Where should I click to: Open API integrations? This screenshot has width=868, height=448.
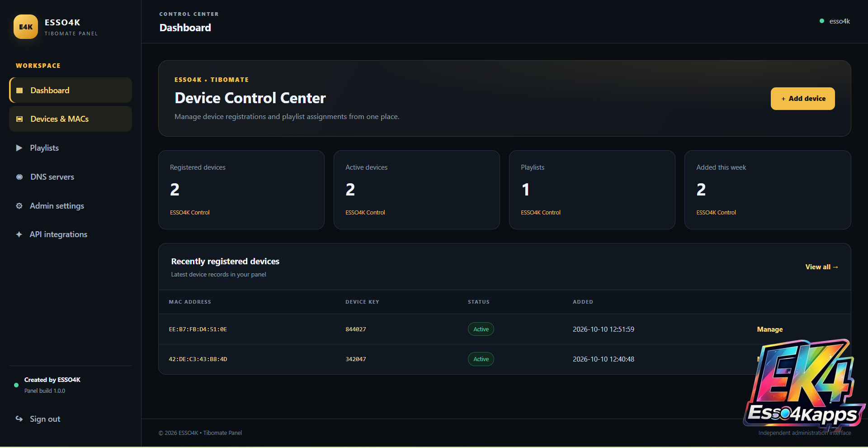(x=71, y=234)
